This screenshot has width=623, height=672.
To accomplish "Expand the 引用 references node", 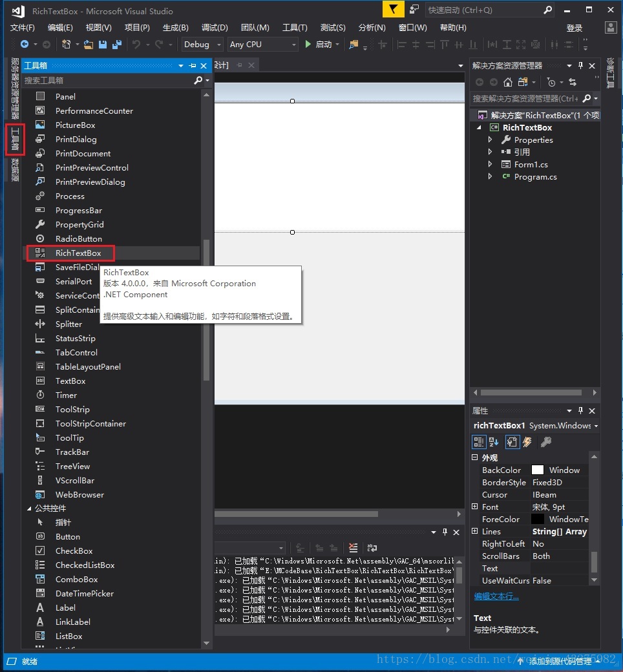I will [490, 152].
